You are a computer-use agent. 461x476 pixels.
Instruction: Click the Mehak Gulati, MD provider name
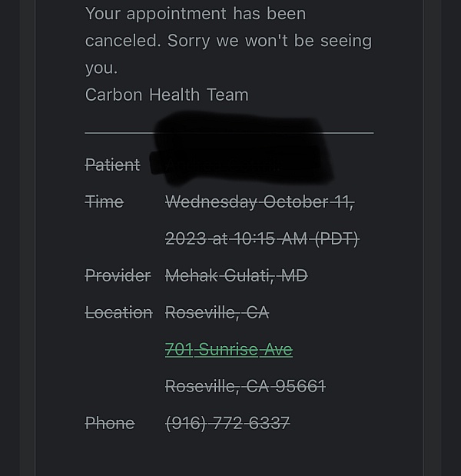(x=236, y=276)
